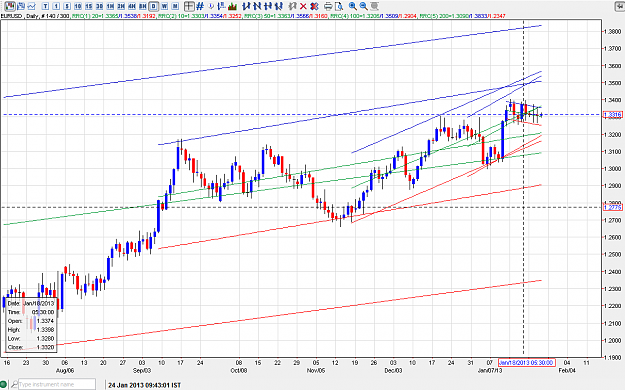Viewport: 625px width, 390px height.
Task: Select the 5-minute timeframe button
Action: tap(67, 6)
